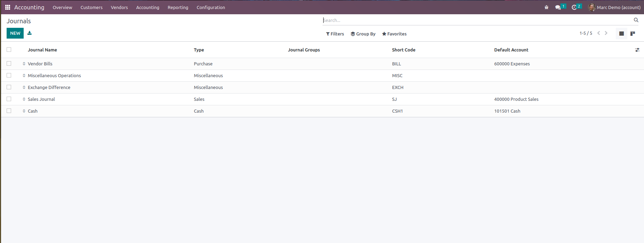Click the search magnifier icon
Viewport: 644px width, 243px height.
(636, 20)
